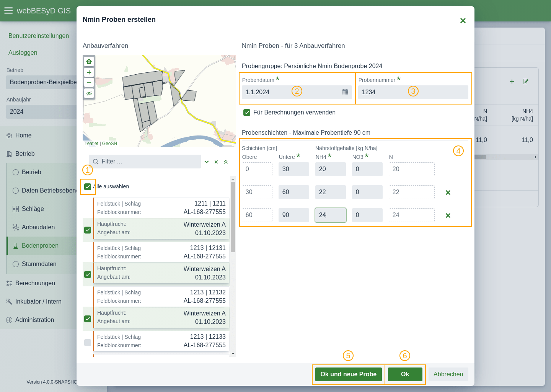Click the Ok und neue Probe button
Viewport: 551px width, 392px height.
coord(349,374)
